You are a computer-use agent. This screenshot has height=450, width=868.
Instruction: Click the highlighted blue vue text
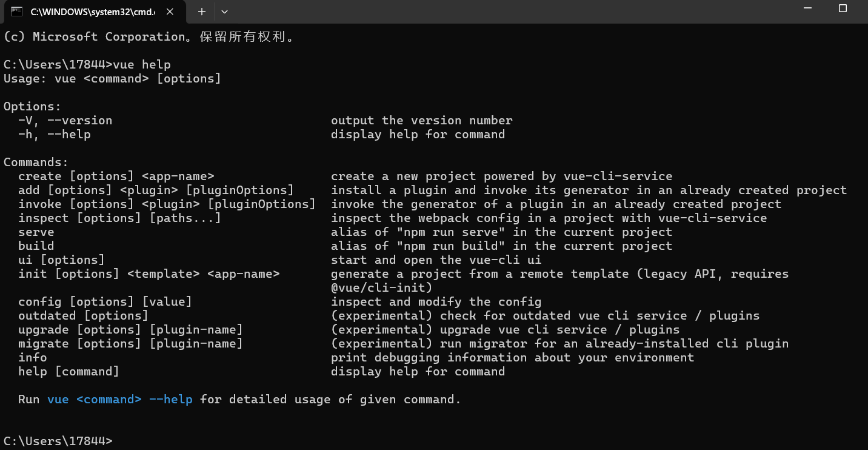coord(58,399)
